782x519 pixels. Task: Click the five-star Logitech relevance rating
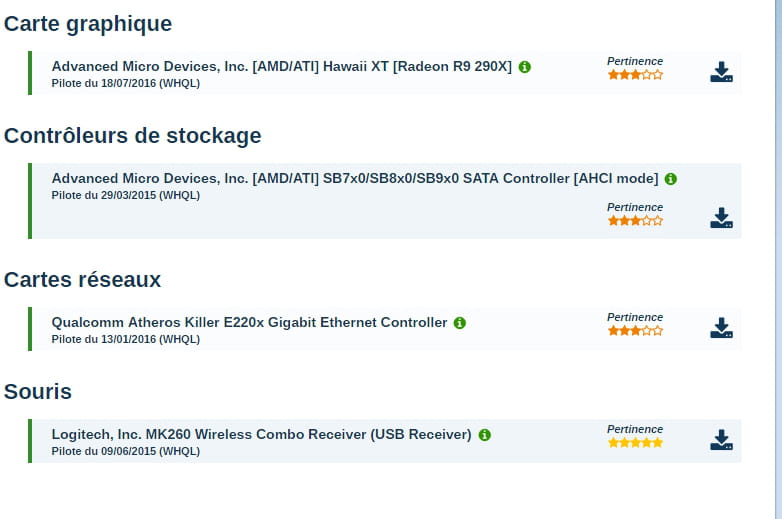point(635,442)
